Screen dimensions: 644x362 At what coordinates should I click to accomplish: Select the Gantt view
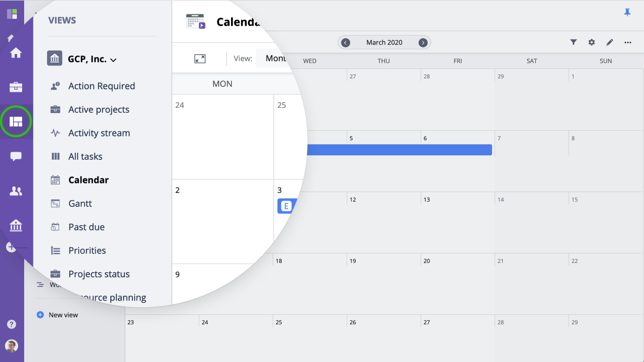[x=80, y=204]
